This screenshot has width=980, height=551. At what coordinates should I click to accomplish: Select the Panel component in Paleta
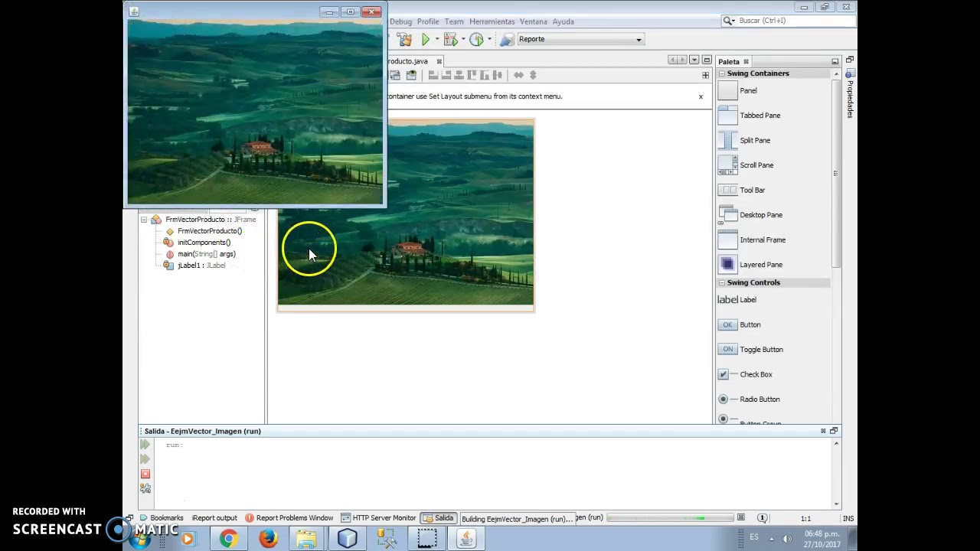(738, 90)
